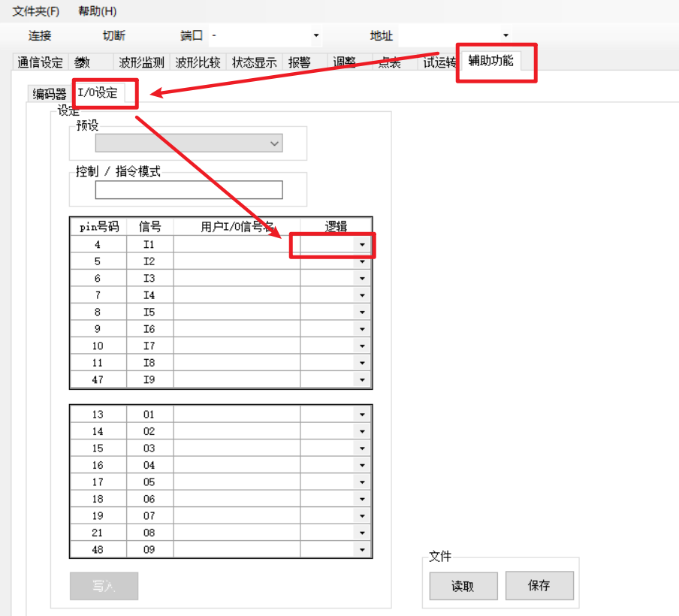The width and height of the screenshot is (679, 616).
Task: Expand logic dropdown for pin 47 (I9)
Action: pos(362,380)
